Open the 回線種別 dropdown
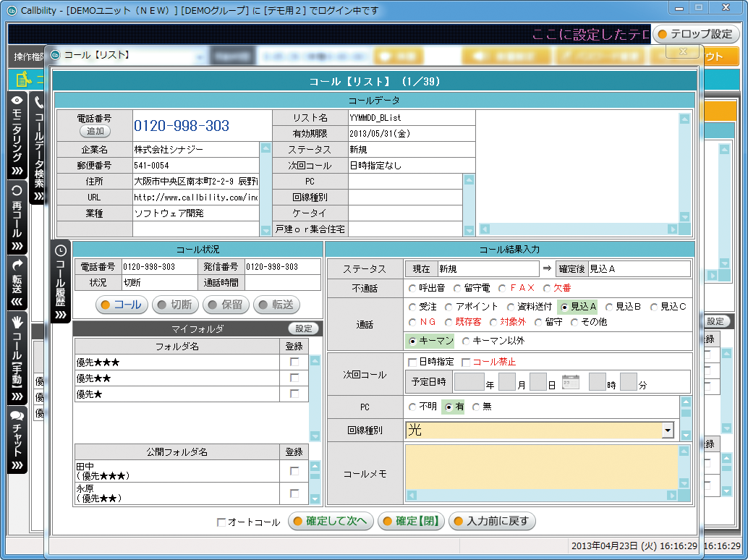748x560 pixels. click(668, 430)
